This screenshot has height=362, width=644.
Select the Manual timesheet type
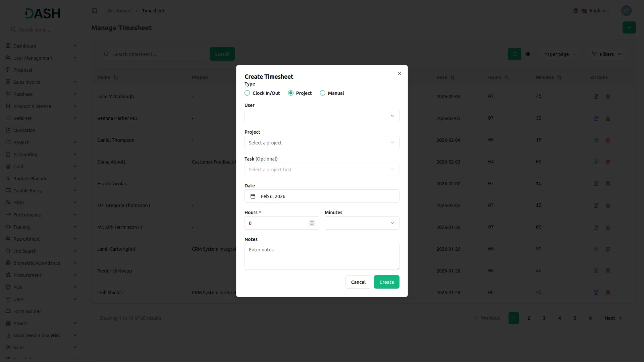click(323, 93)
